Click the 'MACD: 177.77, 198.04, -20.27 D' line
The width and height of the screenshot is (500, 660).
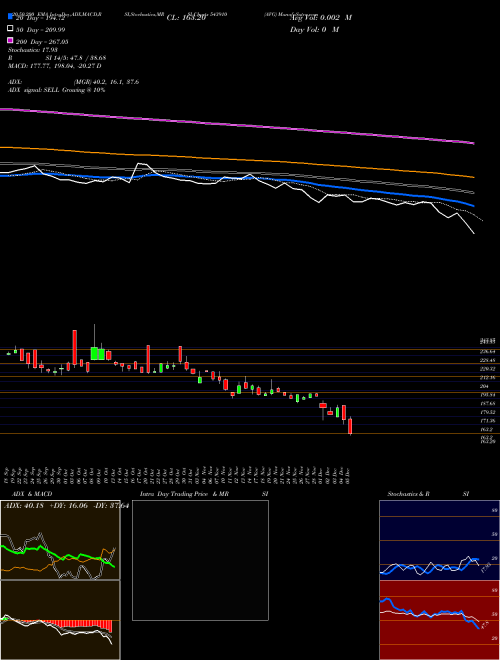55,66
